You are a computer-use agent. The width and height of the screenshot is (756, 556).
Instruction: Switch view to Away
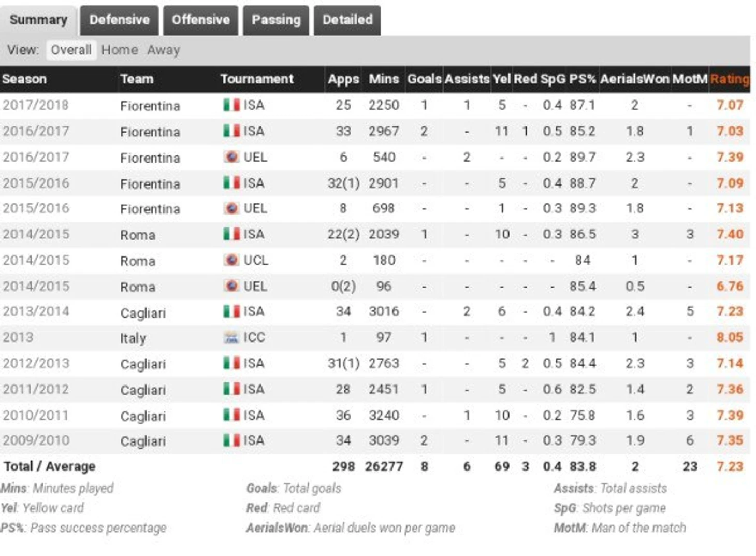(x=164, y=50)
